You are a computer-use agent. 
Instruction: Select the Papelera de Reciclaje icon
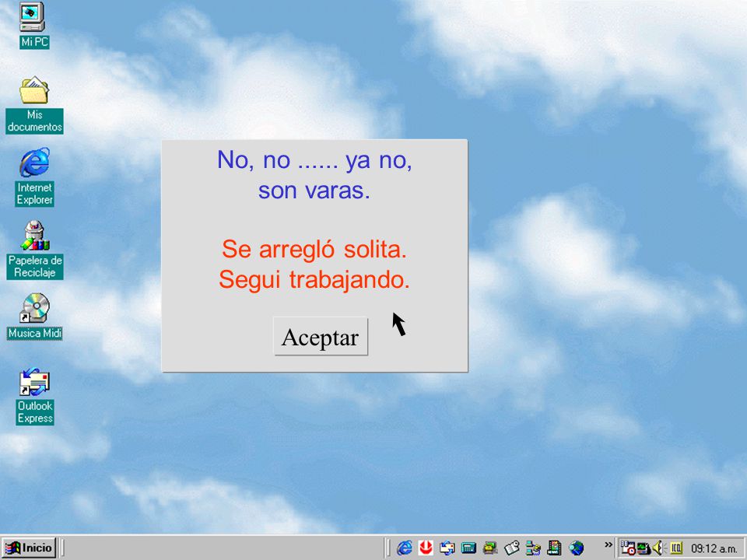tap(34, 250)
